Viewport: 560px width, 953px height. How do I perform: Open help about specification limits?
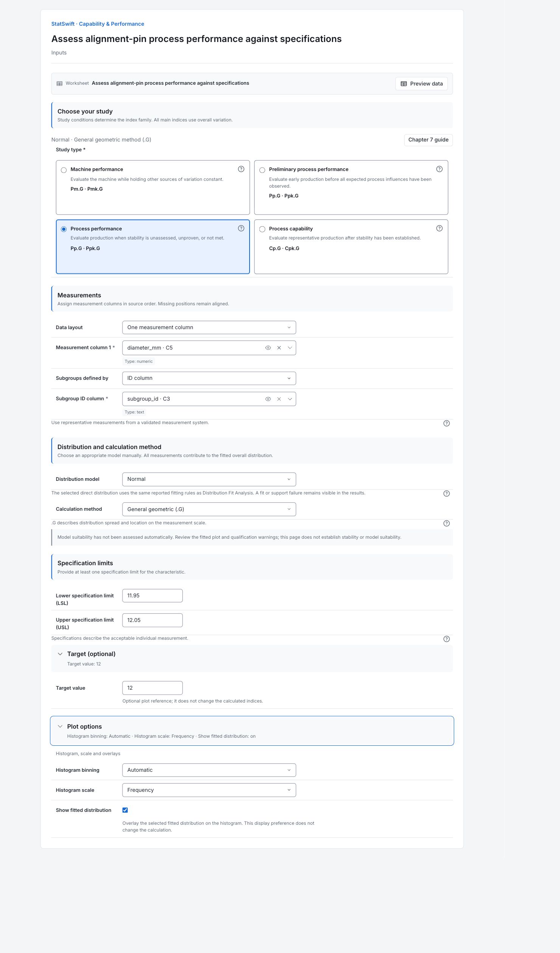[x=447, y=639]
